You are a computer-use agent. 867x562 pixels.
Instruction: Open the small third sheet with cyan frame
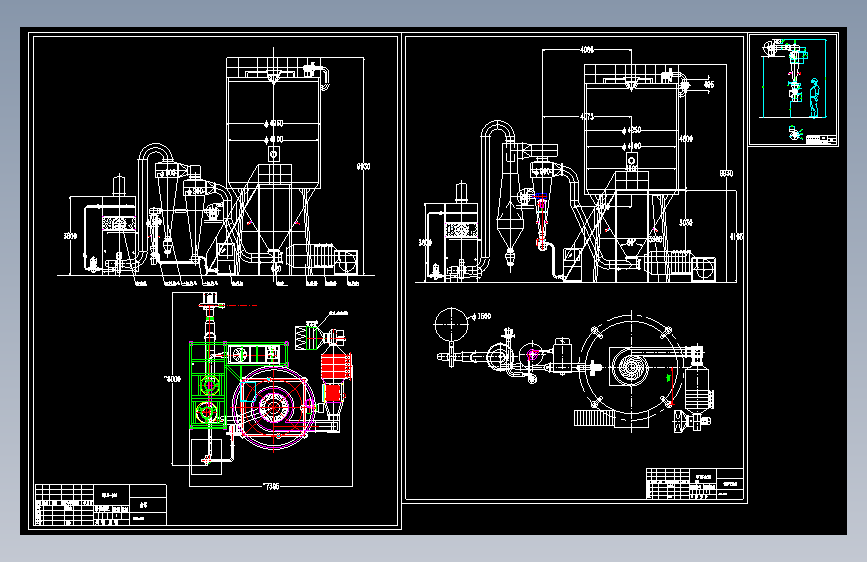pyautogui.click(x=793, y=89)
